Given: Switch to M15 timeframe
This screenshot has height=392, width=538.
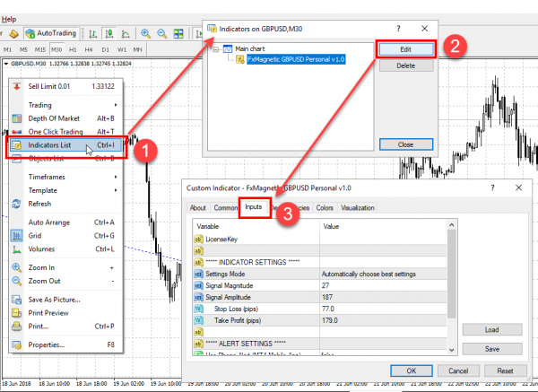Looking at the screenshot, I should pyautogui.click(x=40, y=49).
